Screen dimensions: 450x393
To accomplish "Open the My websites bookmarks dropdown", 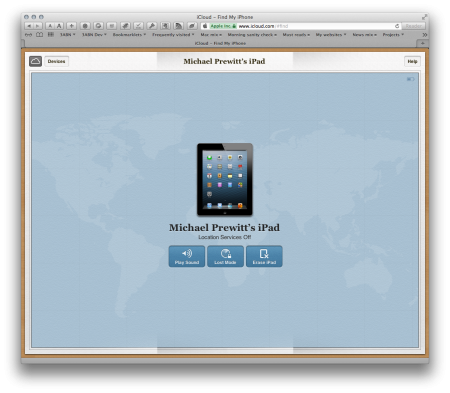I will (331, 35).
